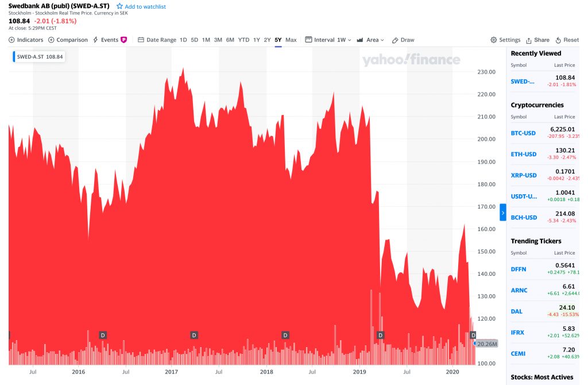This screenshot has width=588, height=385.
Task: Click the SWED-A.ST 108.84 chart legend
Action: pyautogui.click(x=39, y=57)
